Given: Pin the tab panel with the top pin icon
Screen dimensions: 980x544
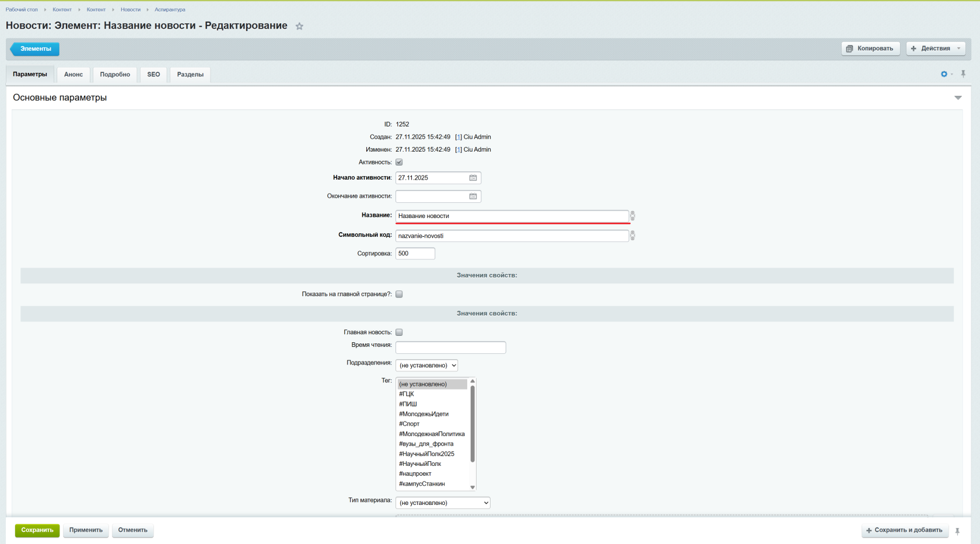Looking at the screenshot, I should coord(963,74).
